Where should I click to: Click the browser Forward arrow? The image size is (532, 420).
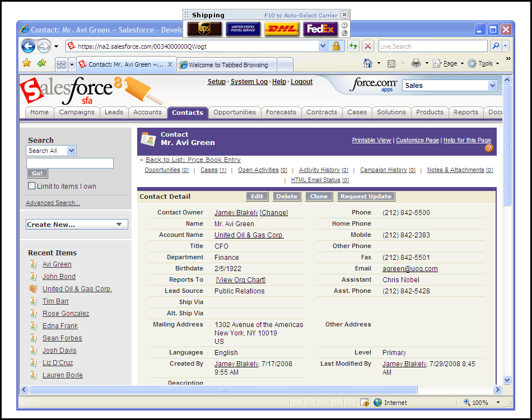(x=44, y=46)
